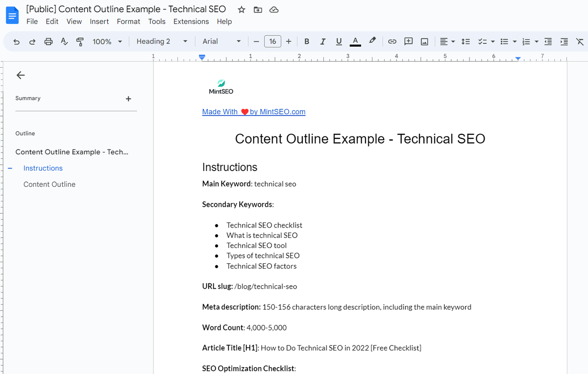Screen dimensions: 588x374
Task: Print the document
Action: click(49, 42)
